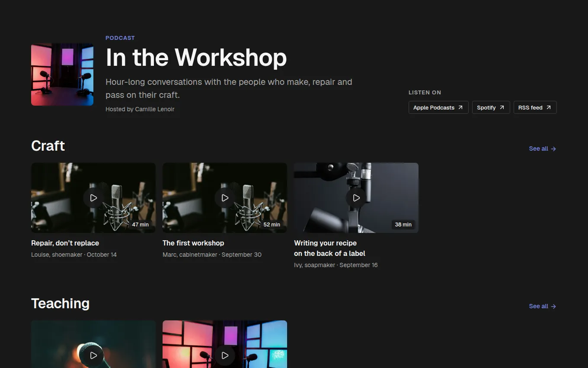This screenshot has width=588, height=368.
Task: Play "The first workshop" episode
Action: pyautogui.click(x=225, y=198)
